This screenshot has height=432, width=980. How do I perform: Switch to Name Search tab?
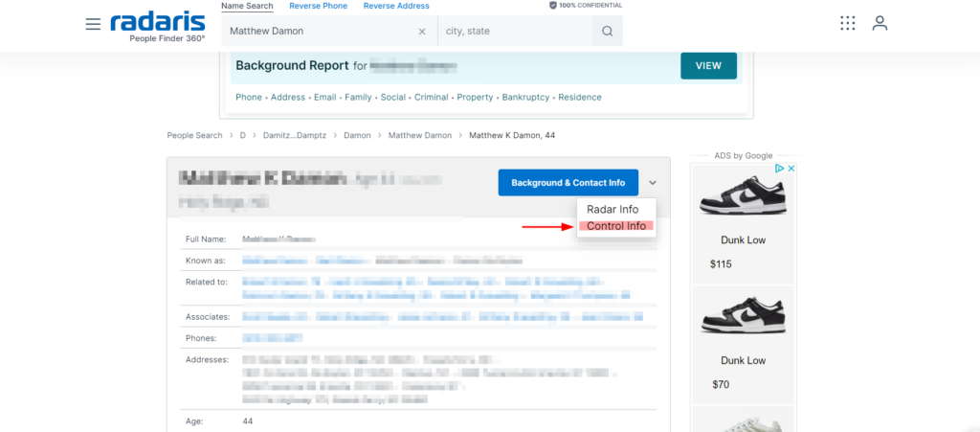point(247,6)
